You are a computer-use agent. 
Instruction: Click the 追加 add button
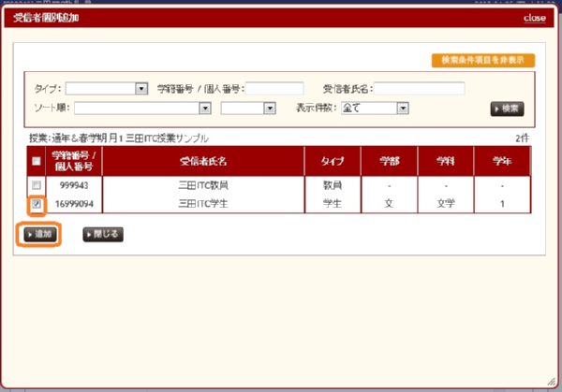pos(39,234)
